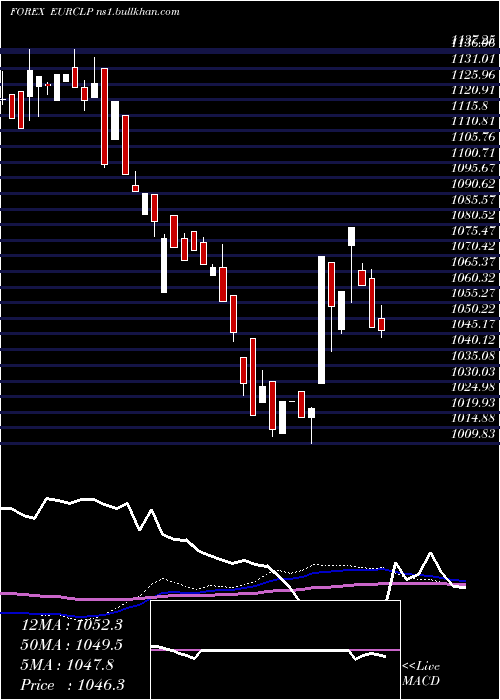Select the 1009.83 price axis label
The image size is (500, 700).
473,434
